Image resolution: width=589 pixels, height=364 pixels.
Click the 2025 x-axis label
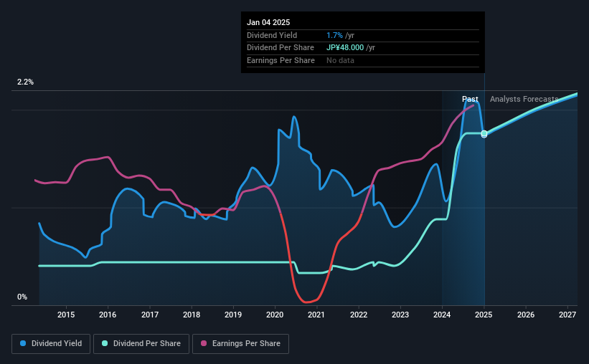point(484,315)
